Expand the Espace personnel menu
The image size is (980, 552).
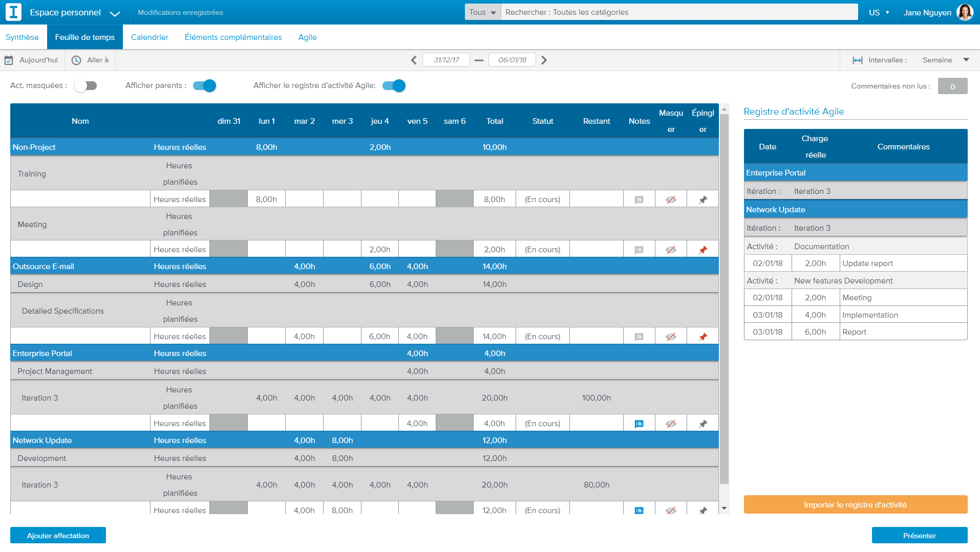pyautogui.click(x=115, y=14)
